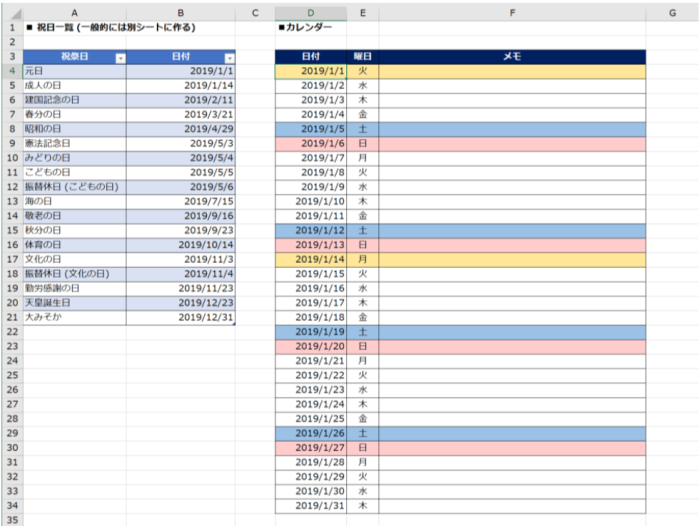This screenshot has width=700, height=526.
Task: Select the column F header
Action: pyautogui.click(x=511, y=13)
